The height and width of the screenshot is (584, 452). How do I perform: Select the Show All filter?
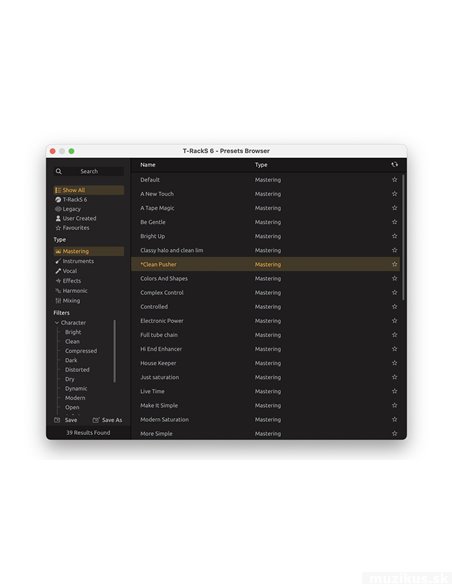[89, 190]
